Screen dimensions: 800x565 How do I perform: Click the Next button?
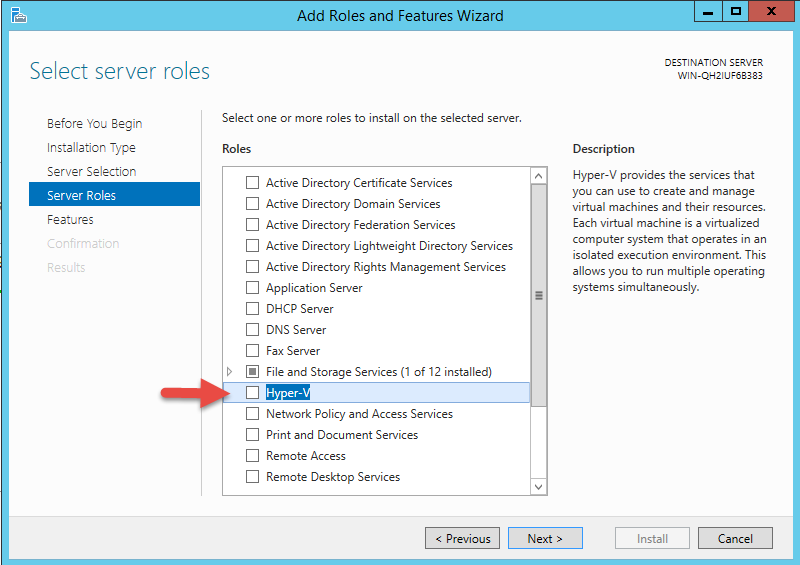545,538
